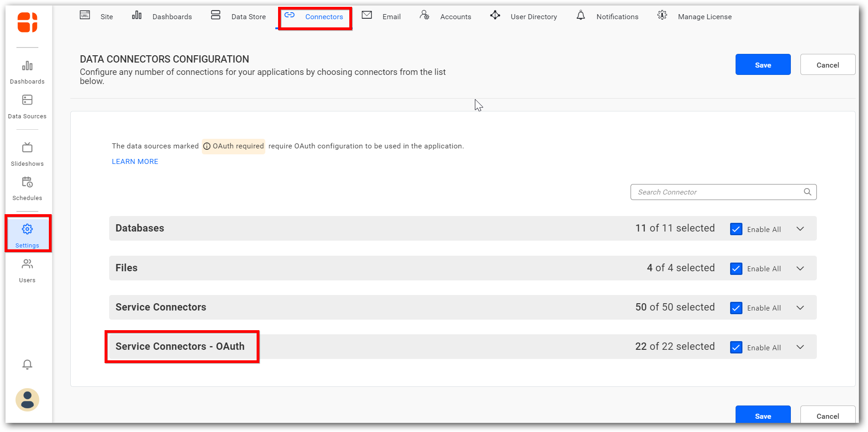Click the Connectors link icon
The height and width of the screenshot is (432, 868).
point(289,15)
